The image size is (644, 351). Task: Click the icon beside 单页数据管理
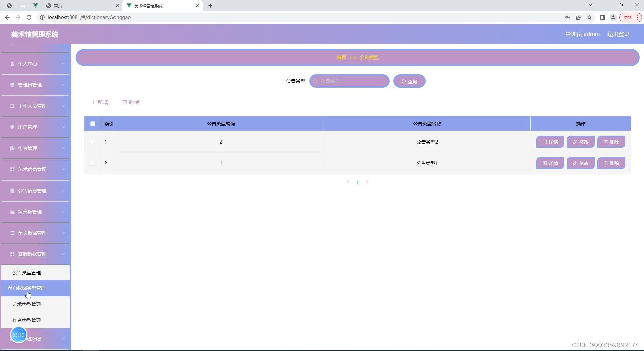12,233
